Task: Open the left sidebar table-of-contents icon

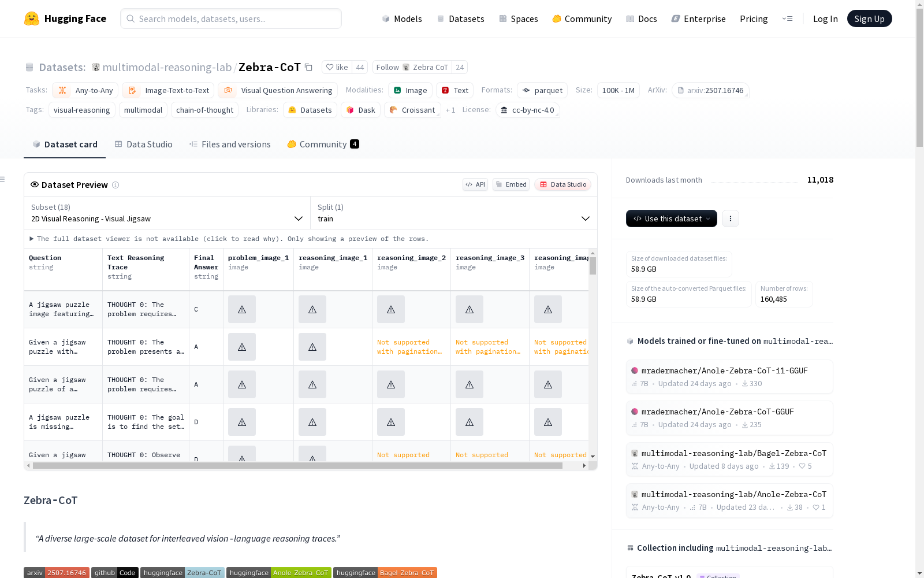Action: 2,179
